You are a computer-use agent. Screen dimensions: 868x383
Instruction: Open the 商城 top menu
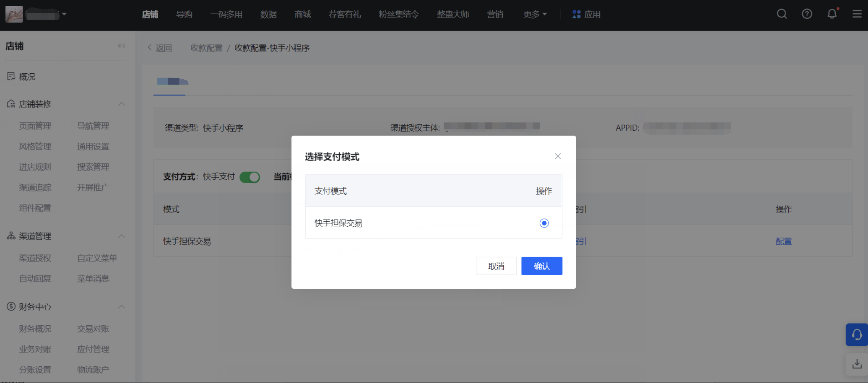click(x=303, y=14)
